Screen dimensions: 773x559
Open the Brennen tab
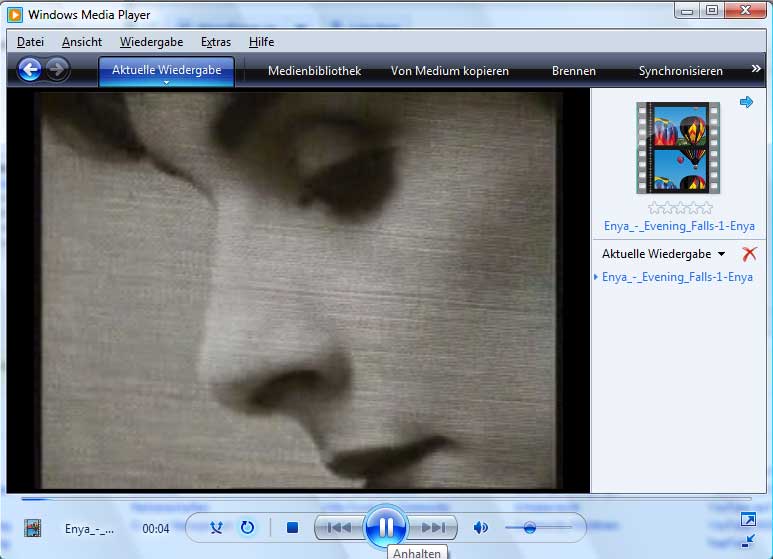click(x=574, y=71)
